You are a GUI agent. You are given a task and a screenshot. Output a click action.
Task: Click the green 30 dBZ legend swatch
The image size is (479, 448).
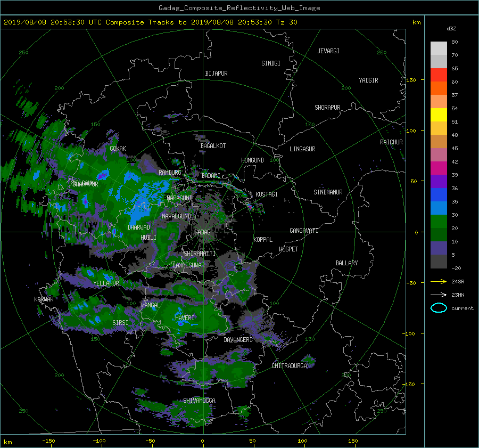coord(439,221)
